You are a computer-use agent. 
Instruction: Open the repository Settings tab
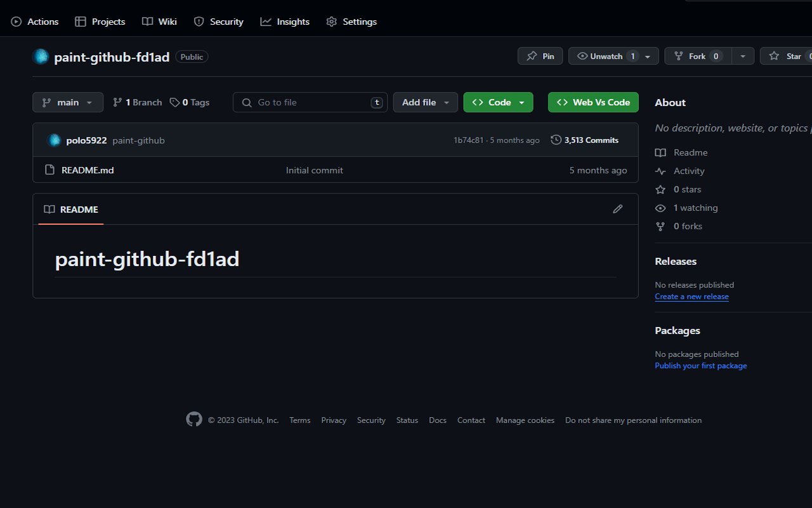point(351,22)
